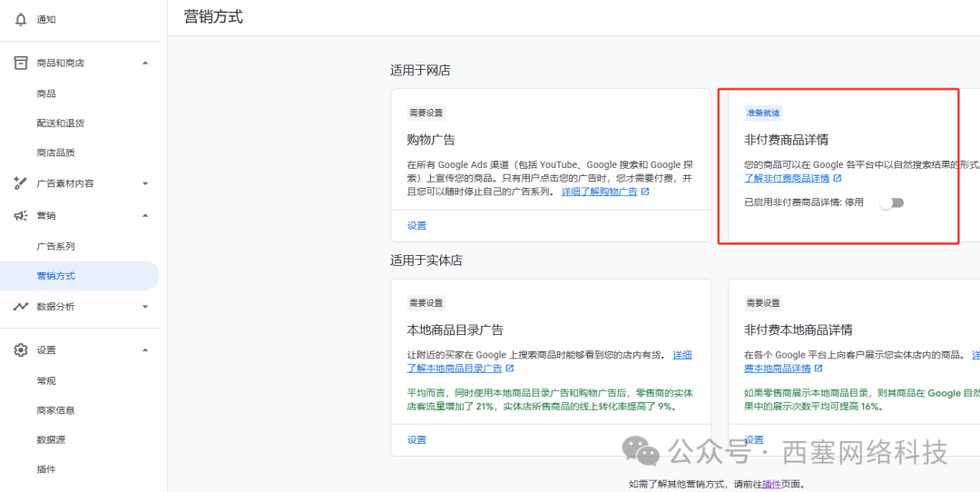
Task: Open 商家信息 in the sidebar
Action: click(56, 410)
